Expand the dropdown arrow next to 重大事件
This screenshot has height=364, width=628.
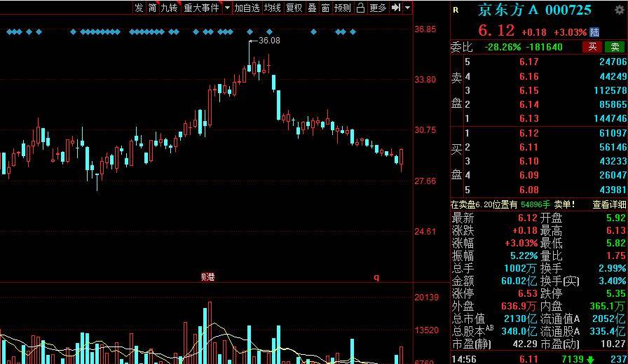226,8
